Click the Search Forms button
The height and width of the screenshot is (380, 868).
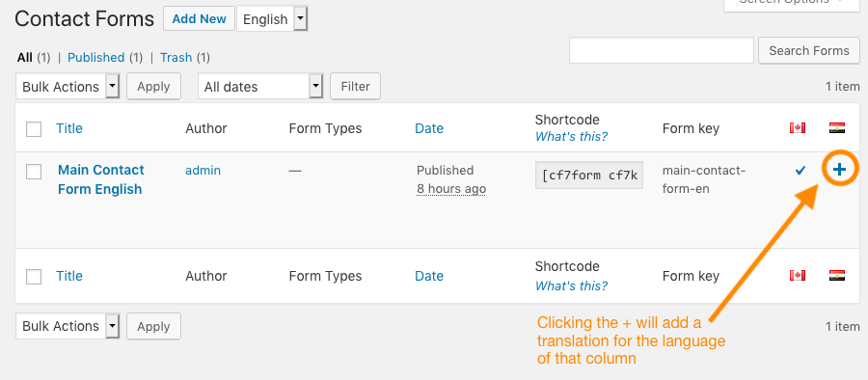809,51
